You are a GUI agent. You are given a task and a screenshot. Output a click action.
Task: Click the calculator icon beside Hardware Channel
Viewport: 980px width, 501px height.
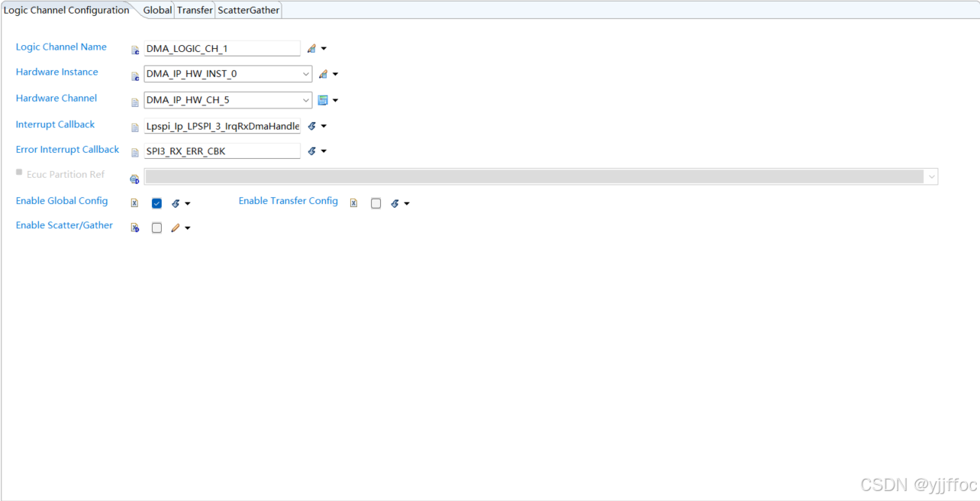323,100
